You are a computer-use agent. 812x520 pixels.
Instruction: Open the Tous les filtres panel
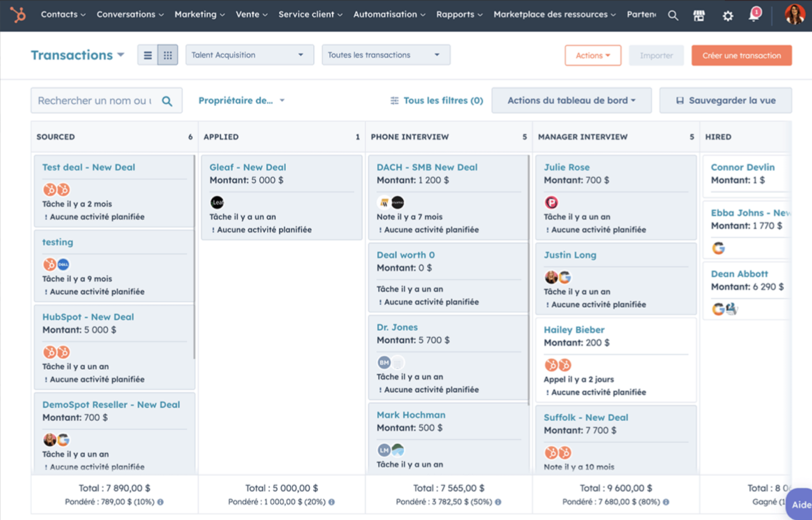[436, 100]
